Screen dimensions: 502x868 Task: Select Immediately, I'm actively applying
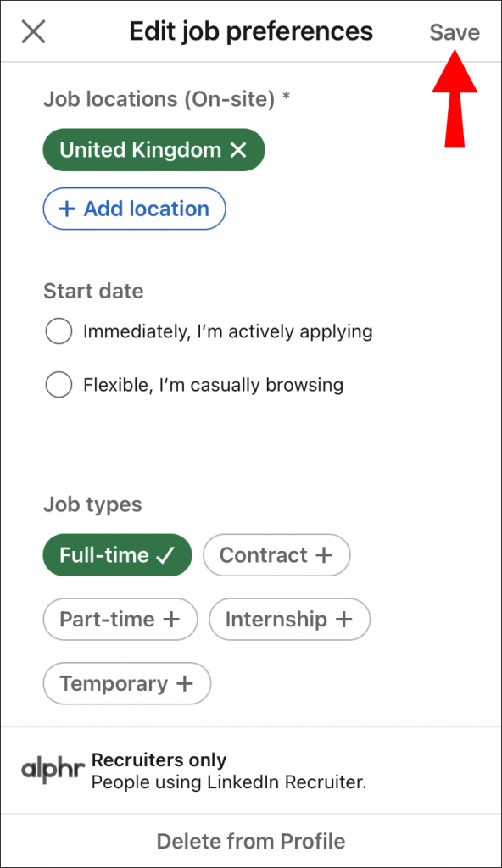59,331
